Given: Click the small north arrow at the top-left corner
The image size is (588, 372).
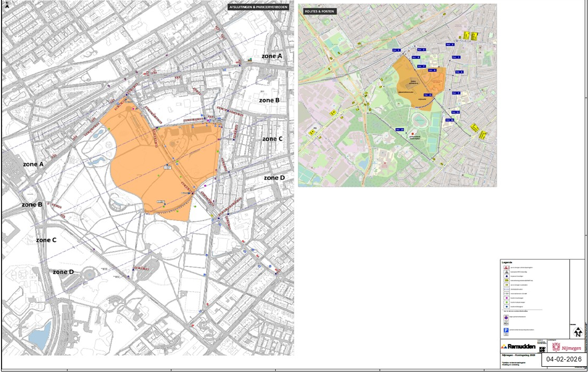Looking at the screenshot, I should (x=6, y=6).
